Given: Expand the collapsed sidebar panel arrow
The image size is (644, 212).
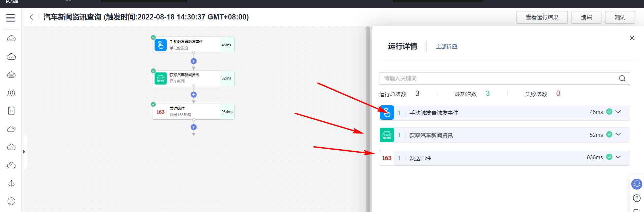Looking at the screenshot, I should [x=24, y=152].
